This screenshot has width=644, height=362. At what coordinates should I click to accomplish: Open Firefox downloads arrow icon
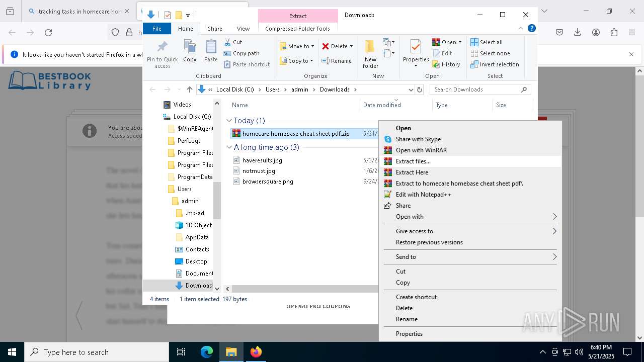tap(578, 33)
